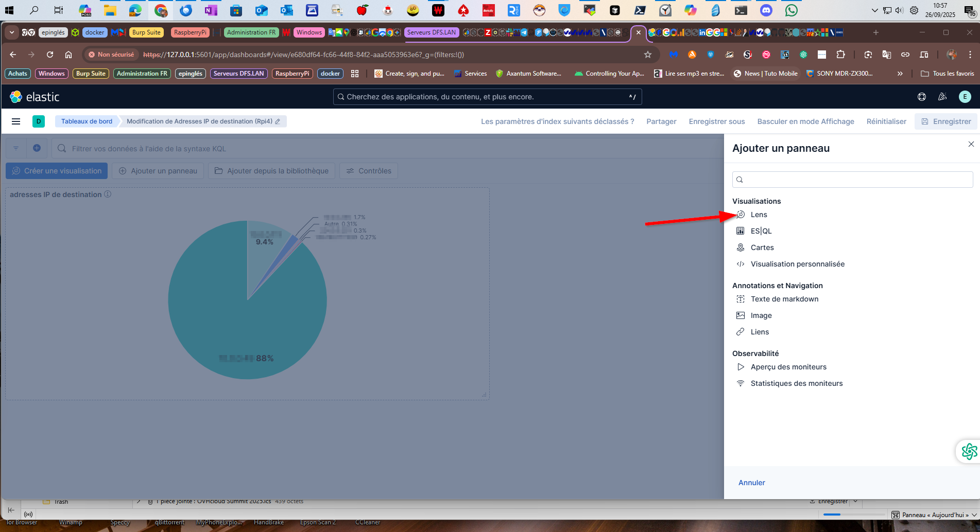Select Cartes maps panel option

762,247
